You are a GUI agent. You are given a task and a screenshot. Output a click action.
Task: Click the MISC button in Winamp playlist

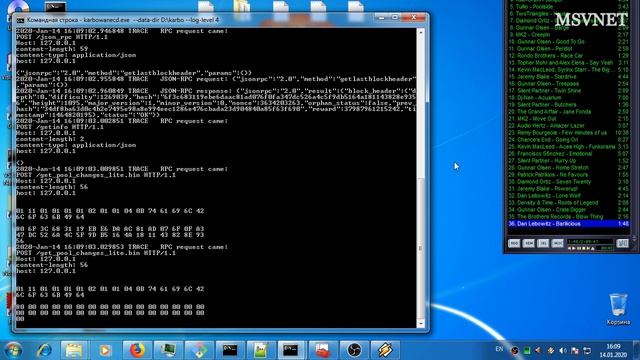click(x=558, y=243)
